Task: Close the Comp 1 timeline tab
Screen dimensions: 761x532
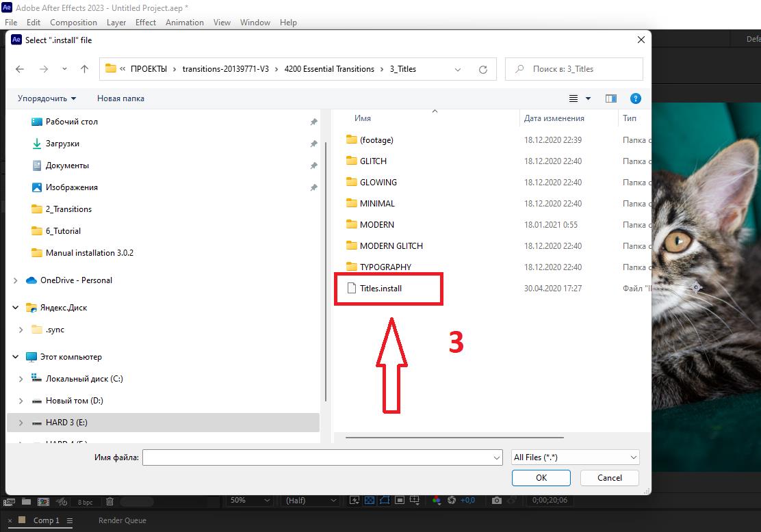Action: point(10,520)
